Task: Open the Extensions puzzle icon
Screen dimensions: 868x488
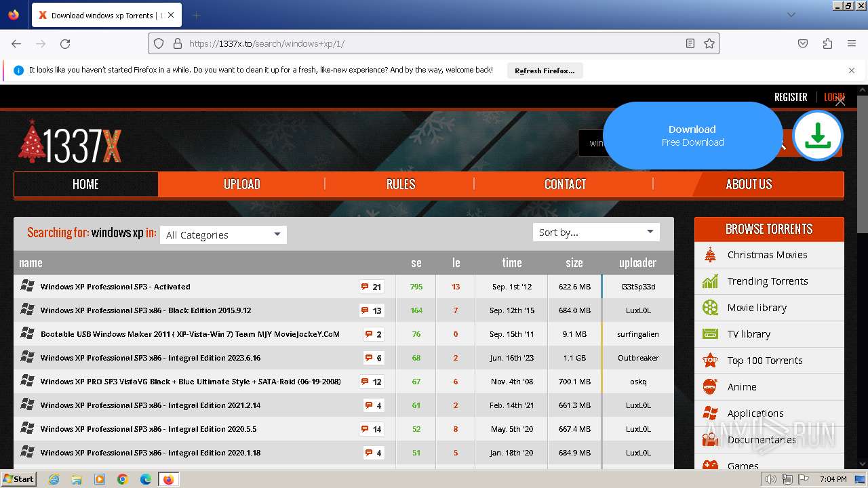Action: point(827,43)
